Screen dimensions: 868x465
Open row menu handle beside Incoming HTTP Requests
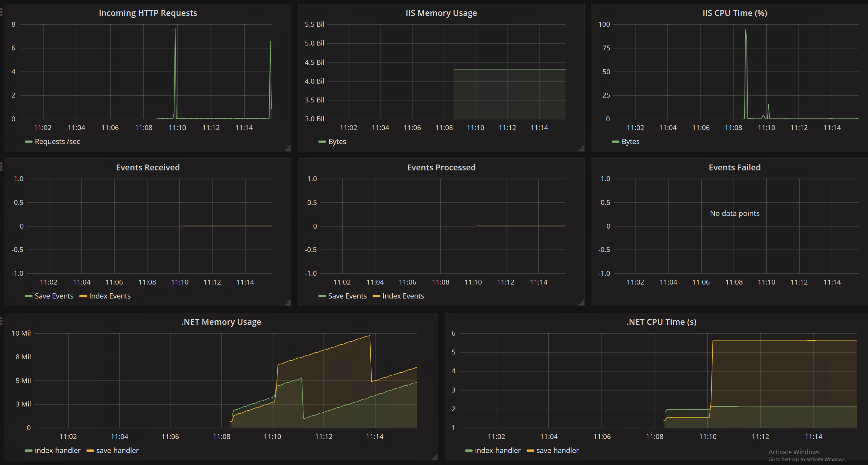coord(1,12)
